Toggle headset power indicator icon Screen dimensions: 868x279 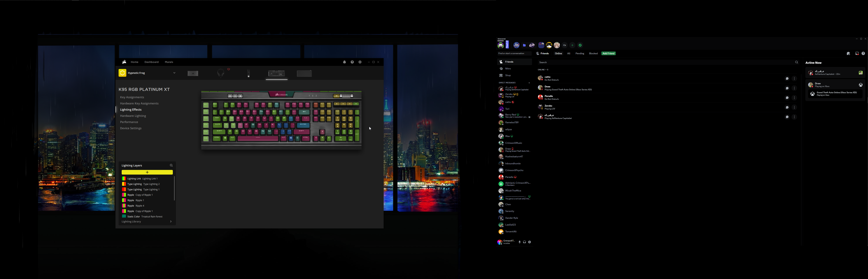(x=228, y=69)
